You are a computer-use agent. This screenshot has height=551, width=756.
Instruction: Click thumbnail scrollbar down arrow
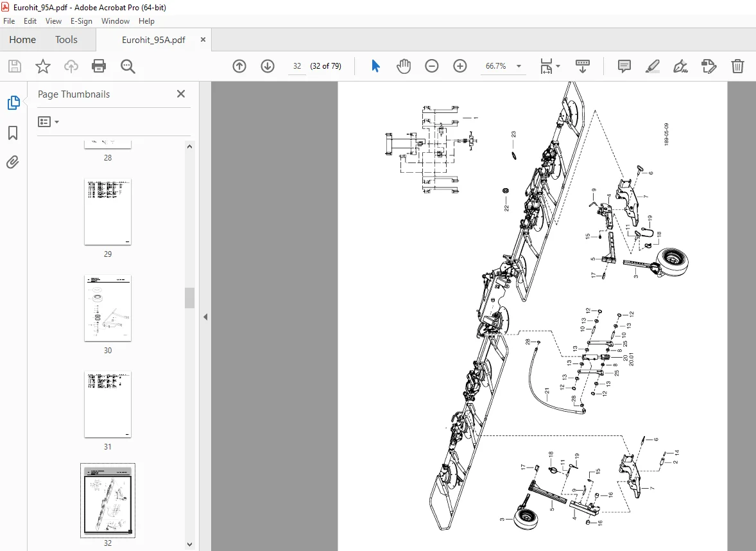coord(189,545)
